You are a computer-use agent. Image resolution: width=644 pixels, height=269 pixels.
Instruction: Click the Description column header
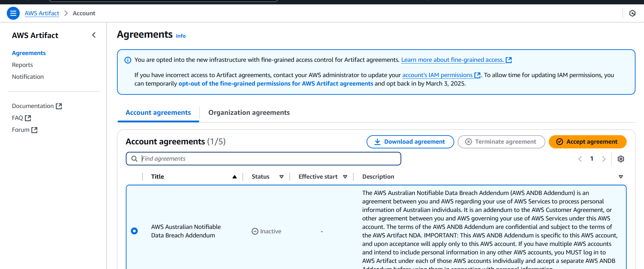[378, 177]
